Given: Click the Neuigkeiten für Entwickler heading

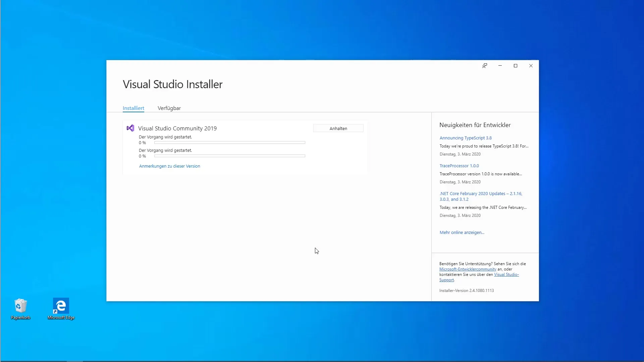Looking at the screenshot, I should point(475,125).
